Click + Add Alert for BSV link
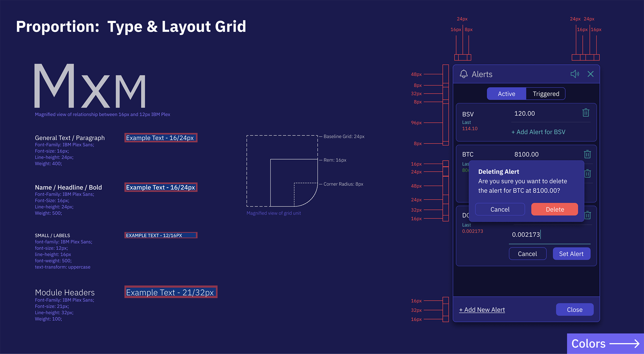Image resolution: width=644 pixels, height=354 pixels. tap(538, 132)
